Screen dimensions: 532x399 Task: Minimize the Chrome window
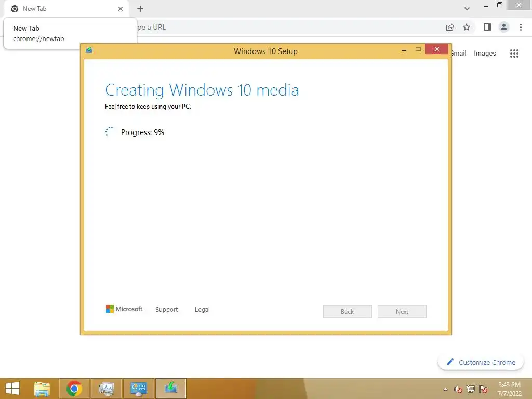tap(486, 5)
